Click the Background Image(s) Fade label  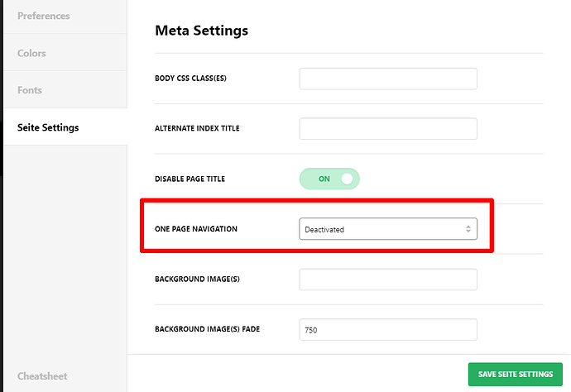coord(207,329)
